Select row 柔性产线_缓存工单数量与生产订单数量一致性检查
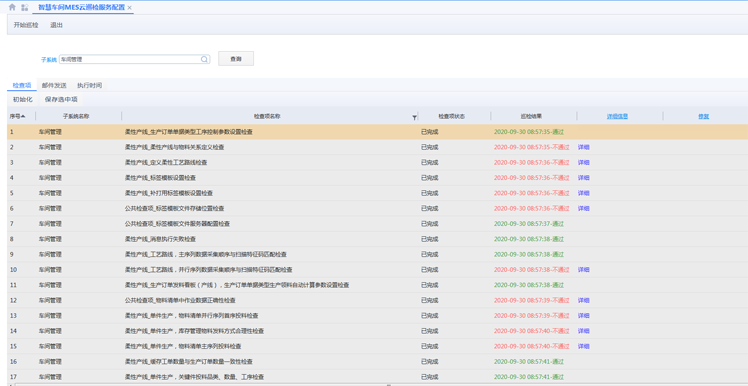The image size is (748, 386). pyautogui.click(x=377, y=361)
